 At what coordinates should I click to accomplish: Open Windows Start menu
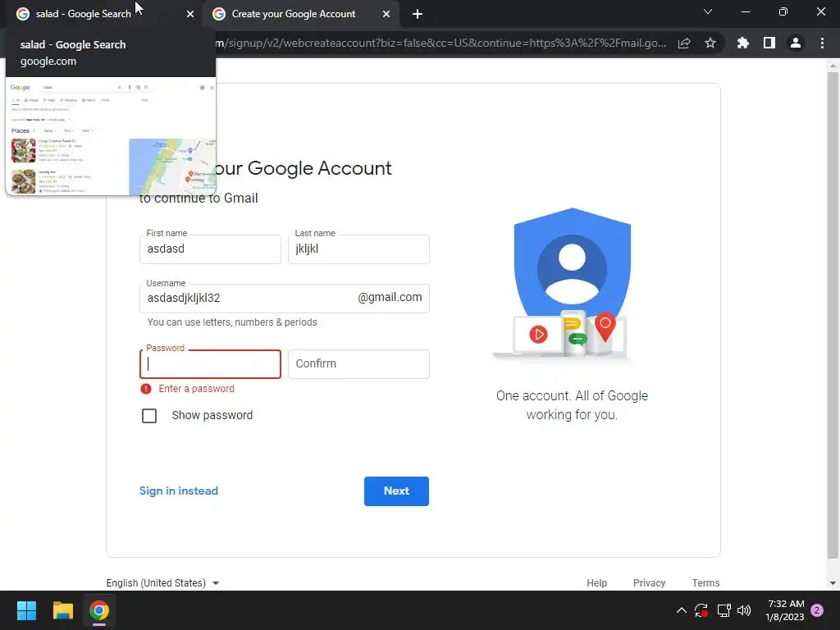coord(26,610)
